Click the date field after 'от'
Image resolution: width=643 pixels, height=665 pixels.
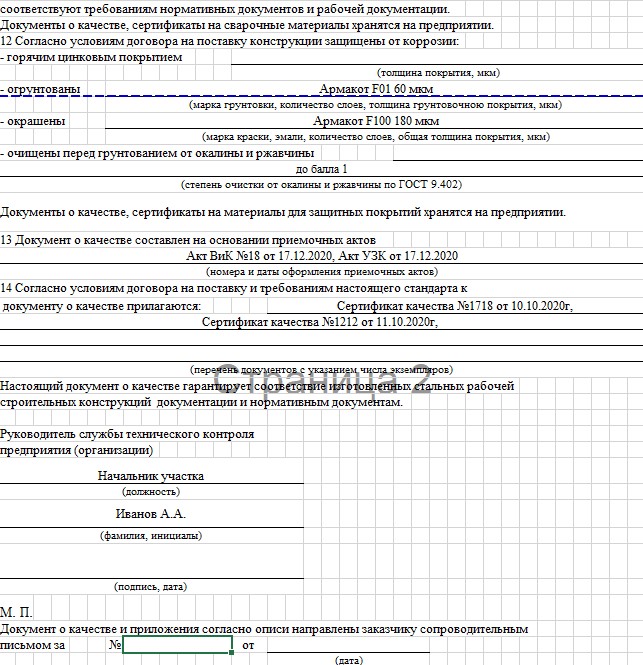tap(348, 645)
